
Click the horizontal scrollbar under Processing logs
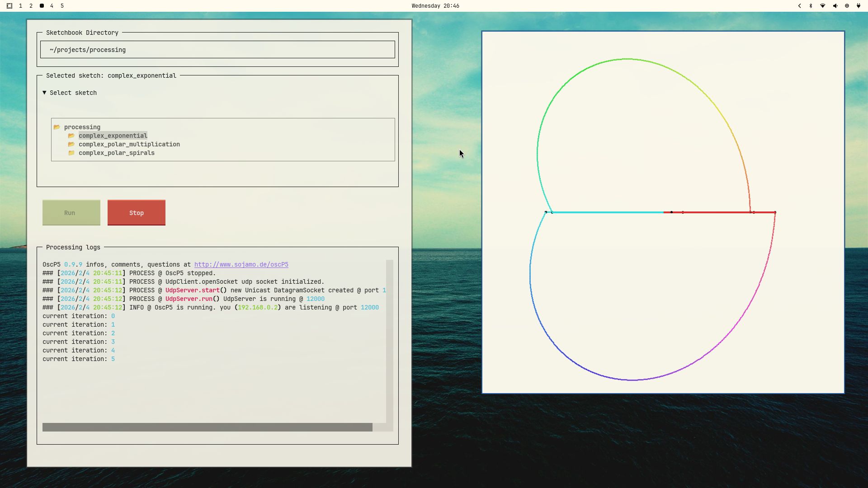tap(207, 427)
